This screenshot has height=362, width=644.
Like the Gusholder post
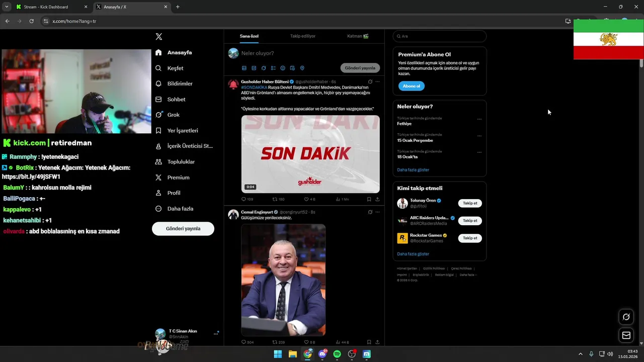[309, 200]
